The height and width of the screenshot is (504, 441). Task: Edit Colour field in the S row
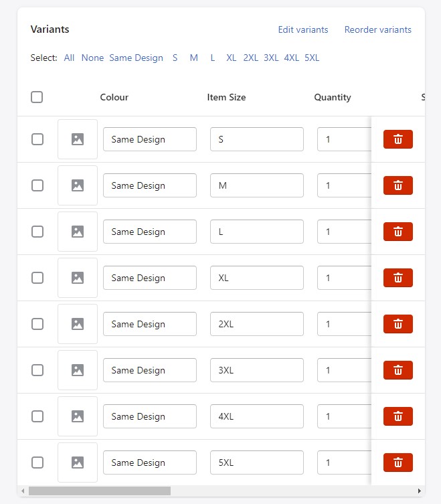point(150,139)
